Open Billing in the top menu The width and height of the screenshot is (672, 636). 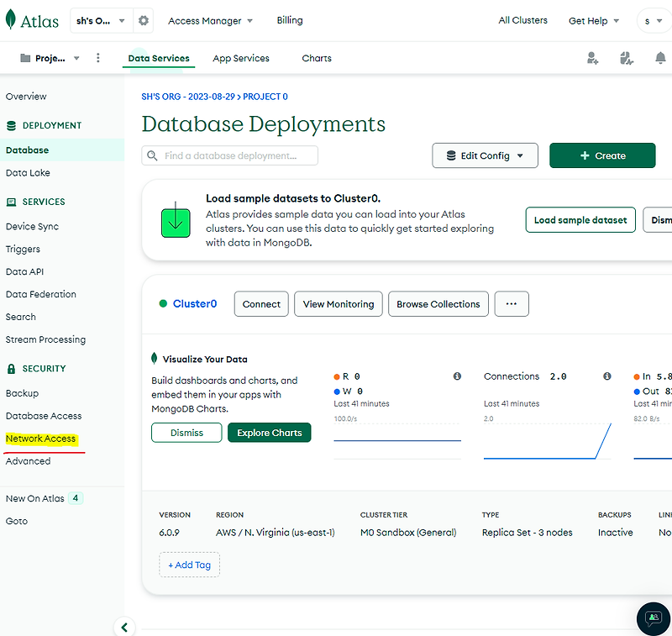coord(290,20)
